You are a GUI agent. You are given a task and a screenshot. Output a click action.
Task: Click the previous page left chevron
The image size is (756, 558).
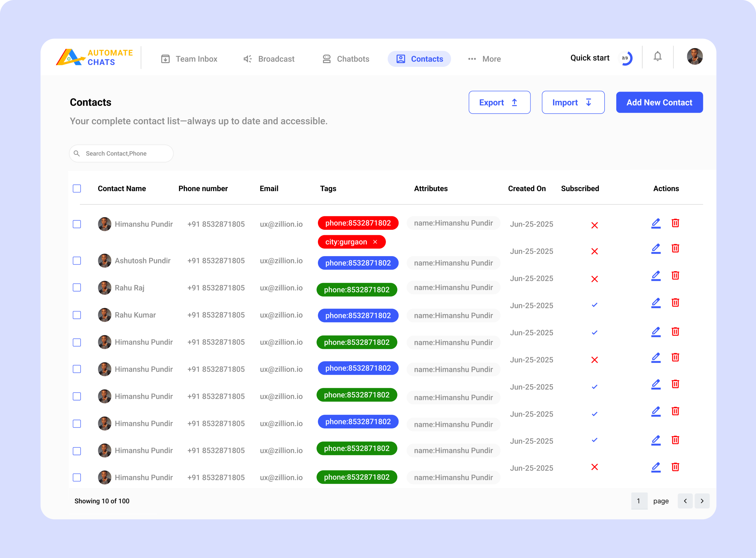685,501
